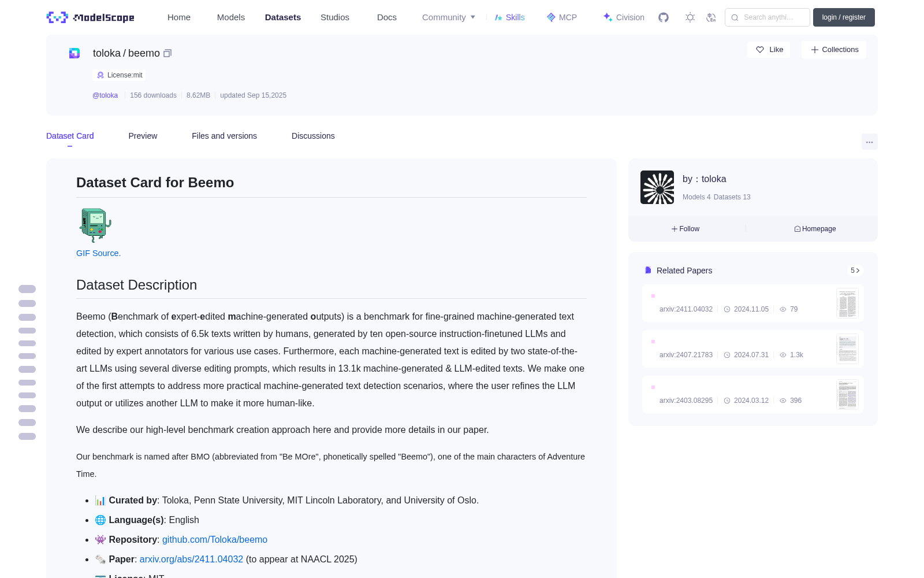The height and width of the screenshot is (578, 924).
Task: Click first outline navigation bar on left
Action: tap(27, 289)
